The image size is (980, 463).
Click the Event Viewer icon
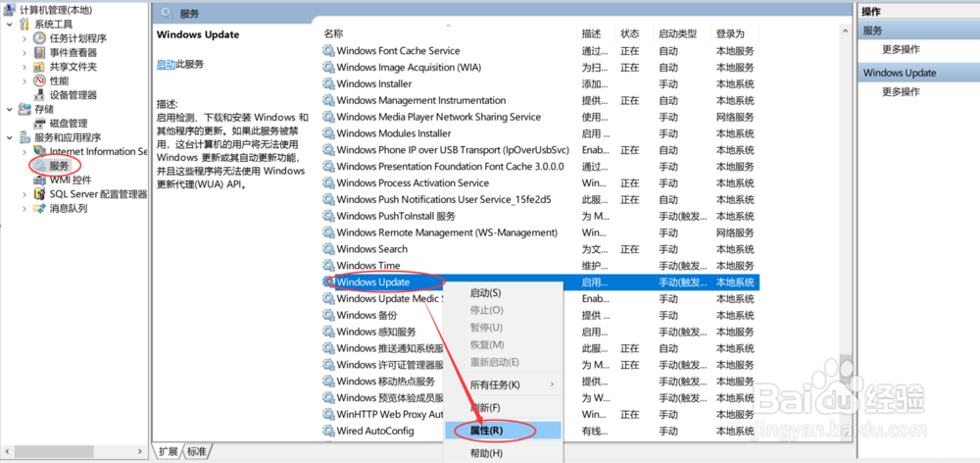point(40,53)
